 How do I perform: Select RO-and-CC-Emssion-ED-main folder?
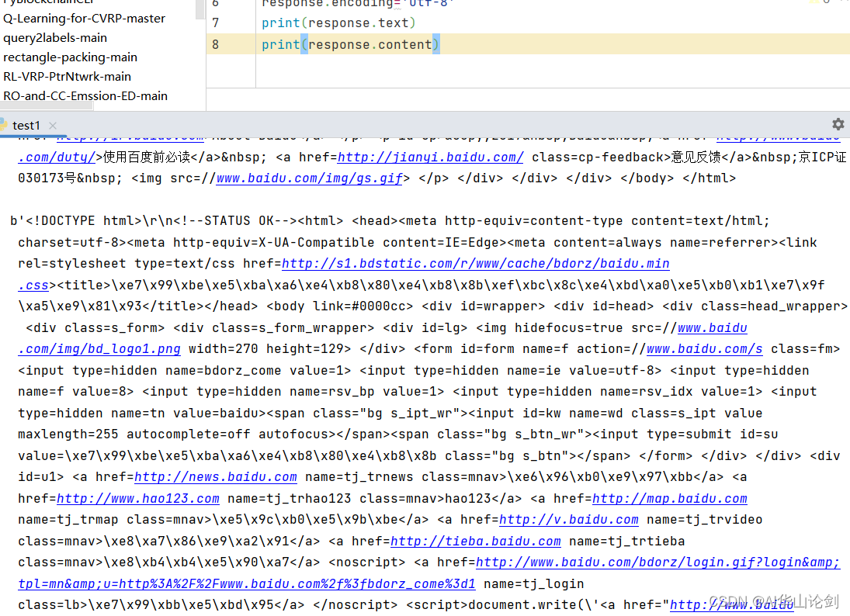coord(85,96)
